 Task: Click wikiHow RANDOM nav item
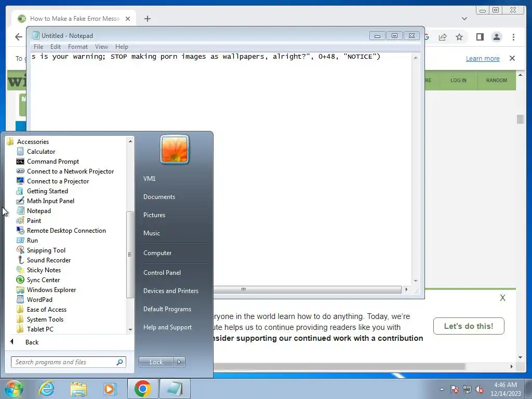(496, 81)
